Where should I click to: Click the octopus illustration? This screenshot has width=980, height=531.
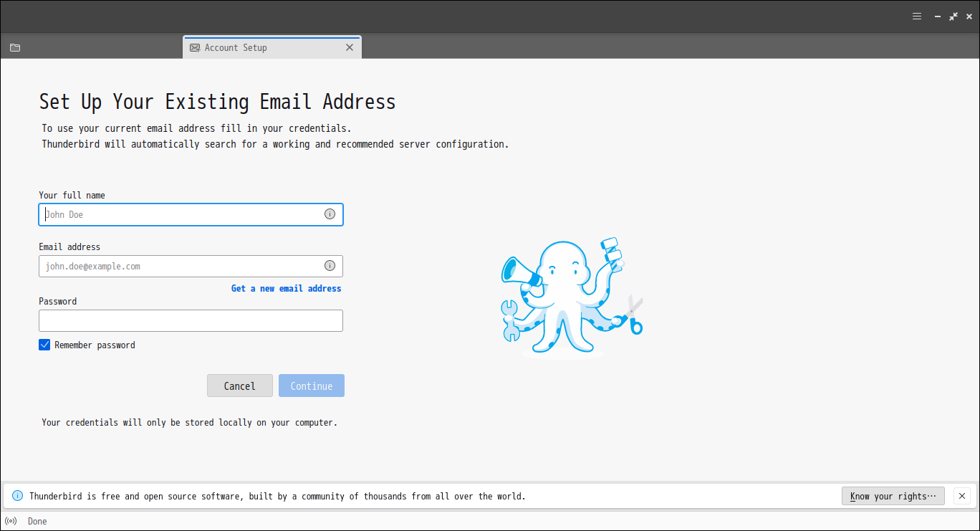click(x=572, y=297)
